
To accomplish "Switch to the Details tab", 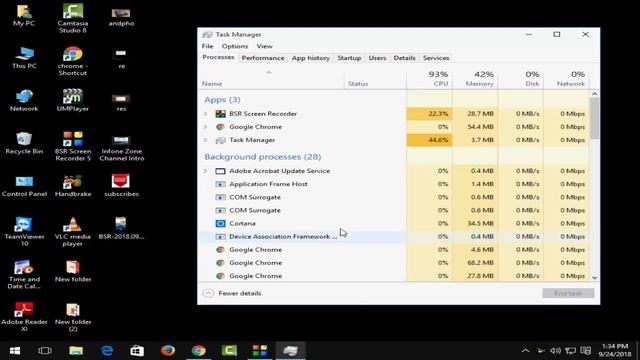I will 404,58.
